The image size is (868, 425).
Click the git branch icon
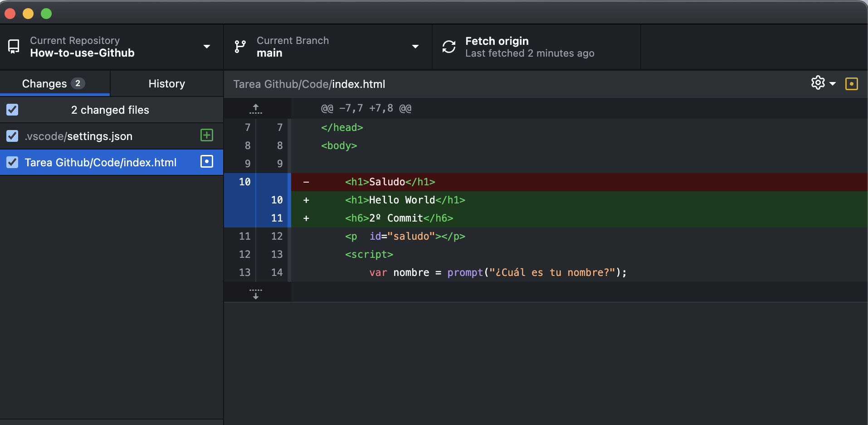coord(240,47)
